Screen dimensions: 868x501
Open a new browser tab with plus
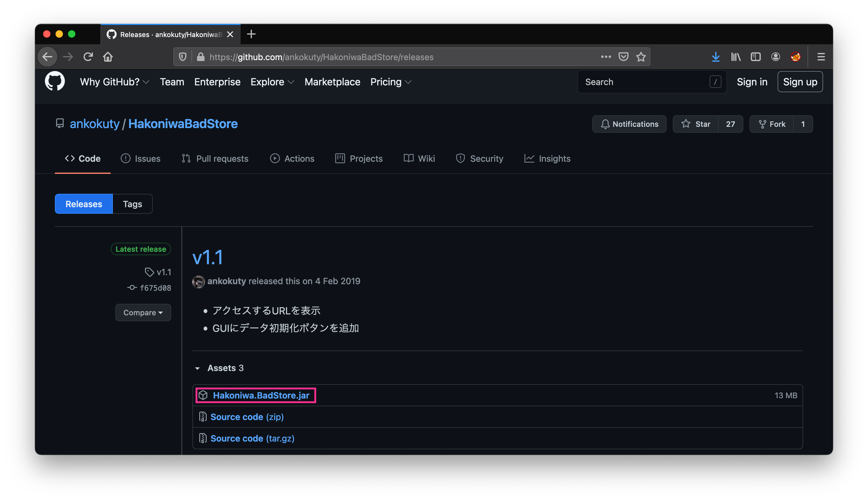pyautogui.click(x=251, y=34)
